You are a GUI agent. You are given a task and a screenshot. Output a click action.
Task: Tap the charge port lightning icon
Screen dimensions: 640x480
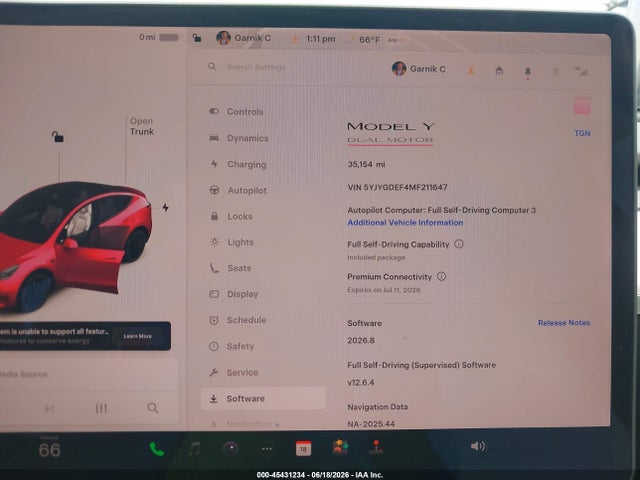click(165, 207)
